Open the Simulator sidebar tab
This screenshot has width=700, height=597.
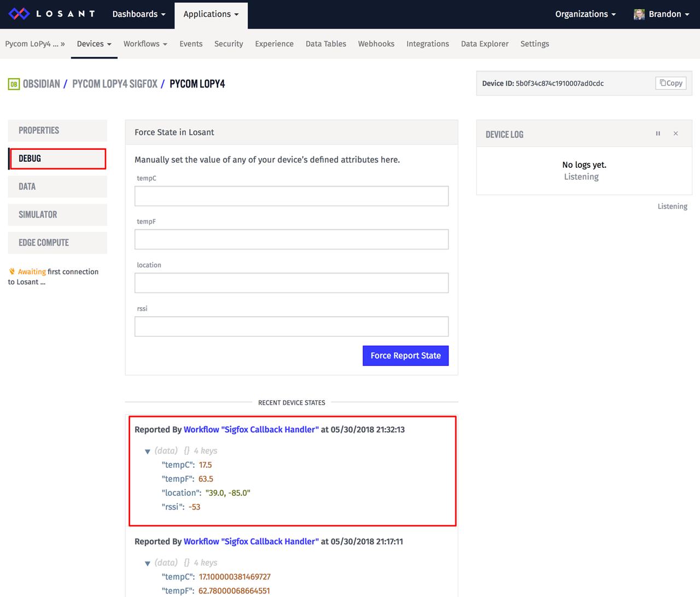click(x=57, y=215)
